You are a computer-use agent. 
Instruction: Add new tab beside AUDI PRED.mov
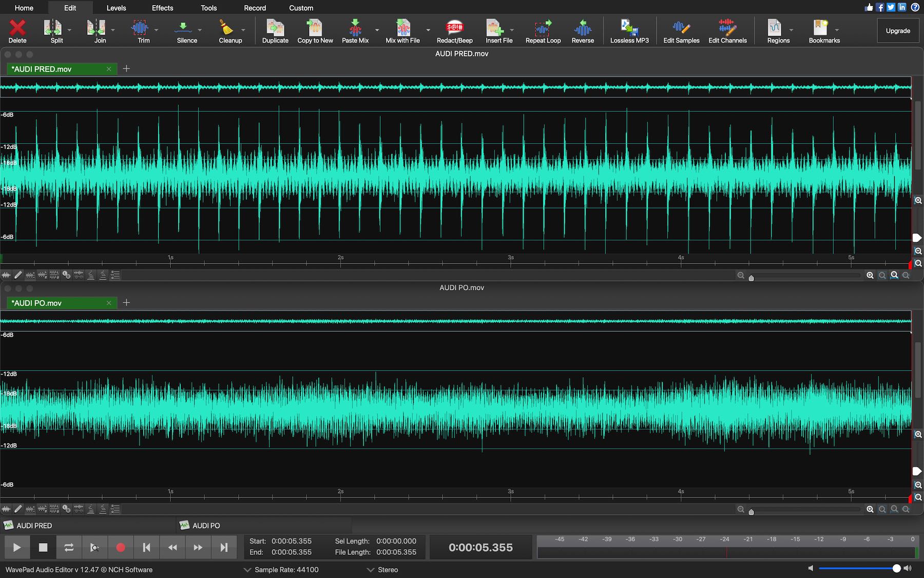click(x=126, y=68)
